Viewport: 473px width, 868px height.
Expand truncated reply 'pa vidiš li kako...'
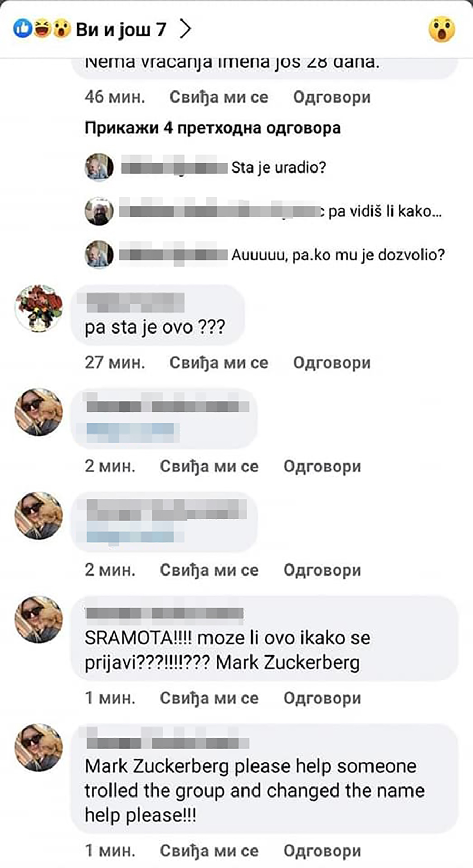[385, 211]
